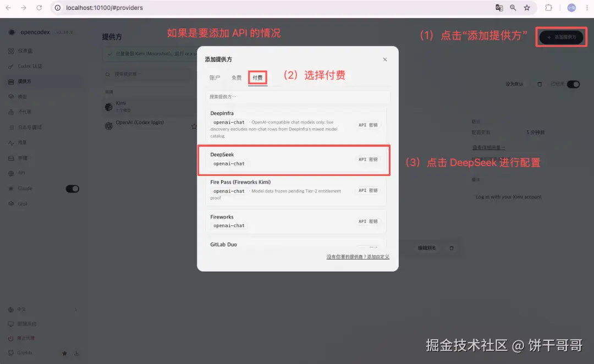This screenshot has height=364, width=594.
Task: Click the Kimi provider logo
Action: click(109, 107)
